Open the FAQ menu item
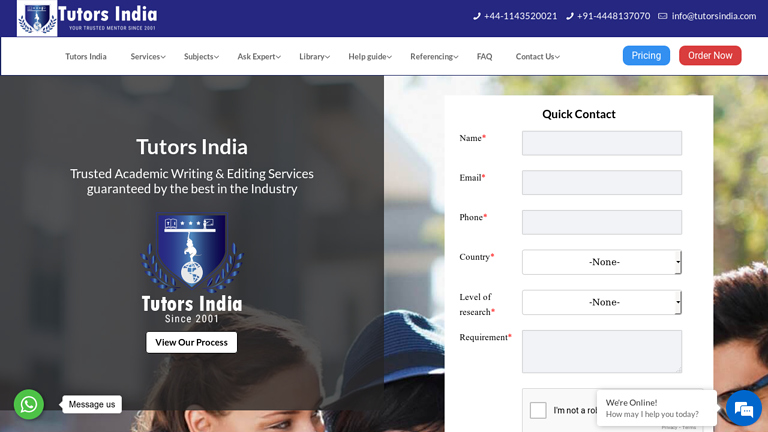 point(484,56)
